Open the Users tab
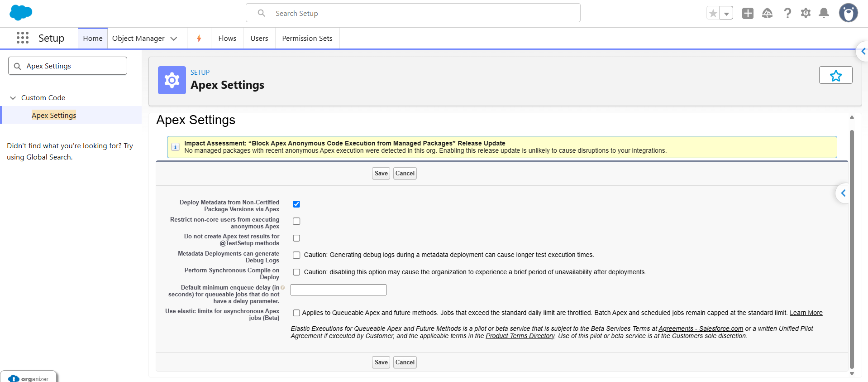The image size is (868, 382). [x=259, y=39]
